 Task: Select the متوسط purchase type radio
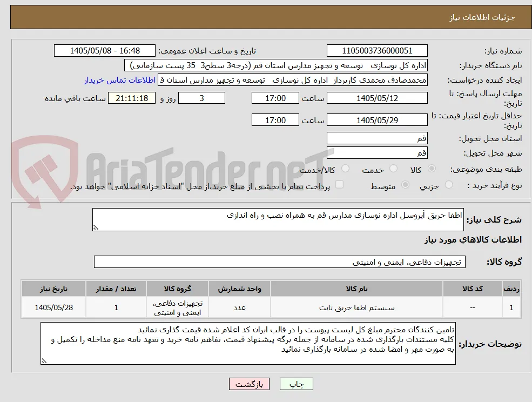(x=406, y=185)
